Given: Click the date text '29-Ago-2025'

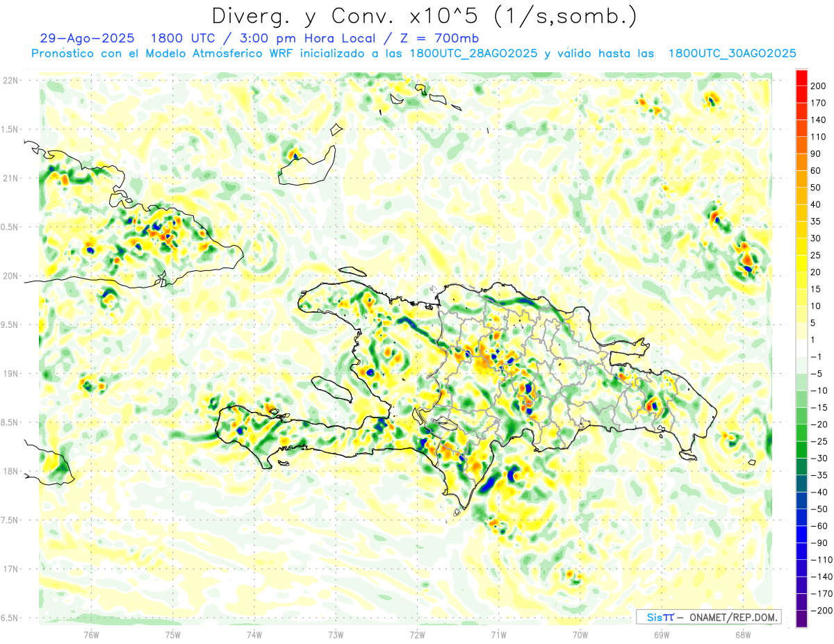Looking at the screenshot, I should point(87,39).
